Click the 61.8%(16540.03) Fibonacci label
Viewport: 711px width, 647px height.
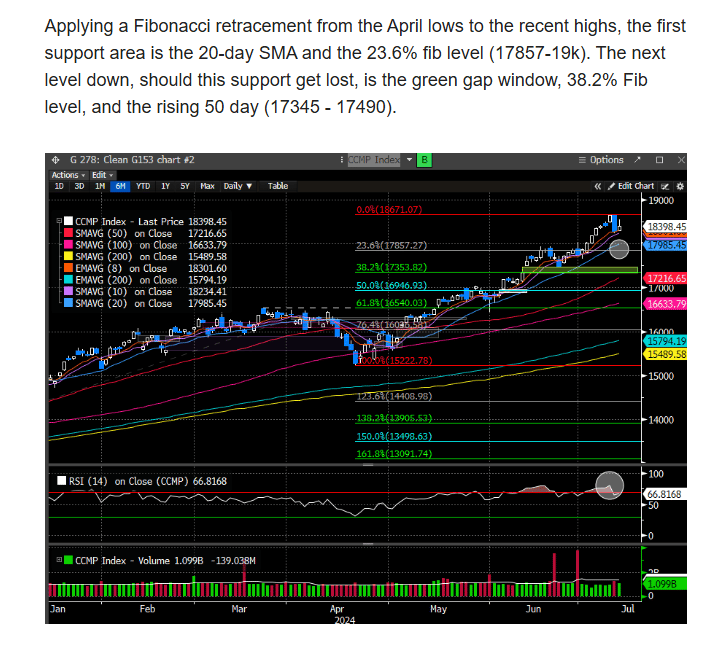pos(391,302)
